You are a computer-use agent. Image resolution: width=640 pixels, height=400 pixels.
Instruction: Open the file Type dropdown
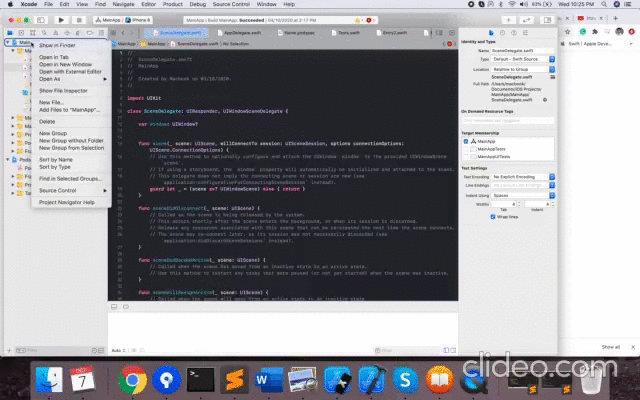tap(523, 59)
